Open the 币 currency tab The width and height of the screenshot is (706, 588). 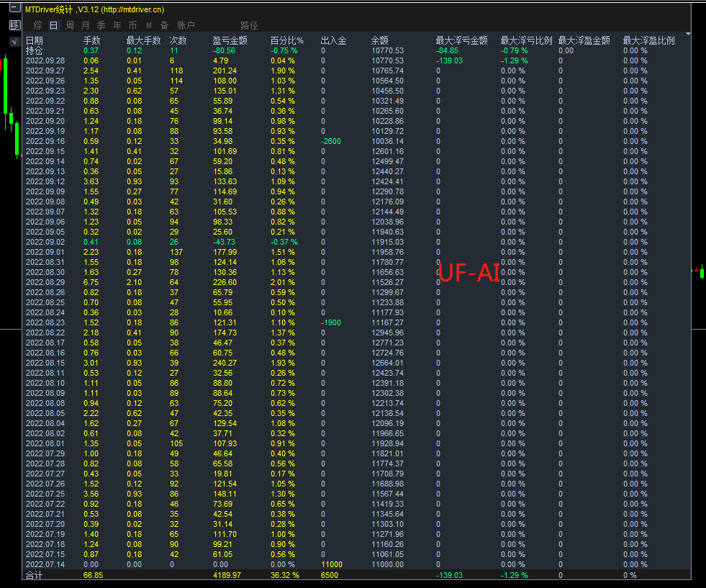132,25
